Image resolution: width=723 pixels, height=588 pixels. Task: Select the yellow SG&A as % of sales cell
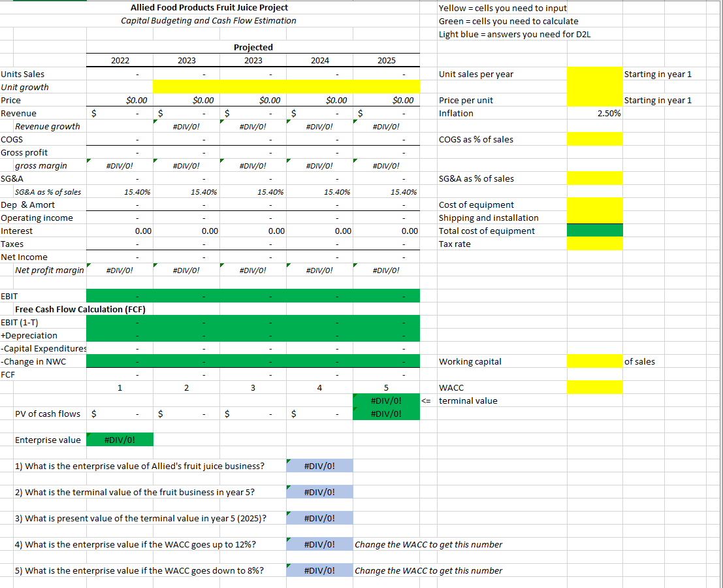[x=594, y=178]
